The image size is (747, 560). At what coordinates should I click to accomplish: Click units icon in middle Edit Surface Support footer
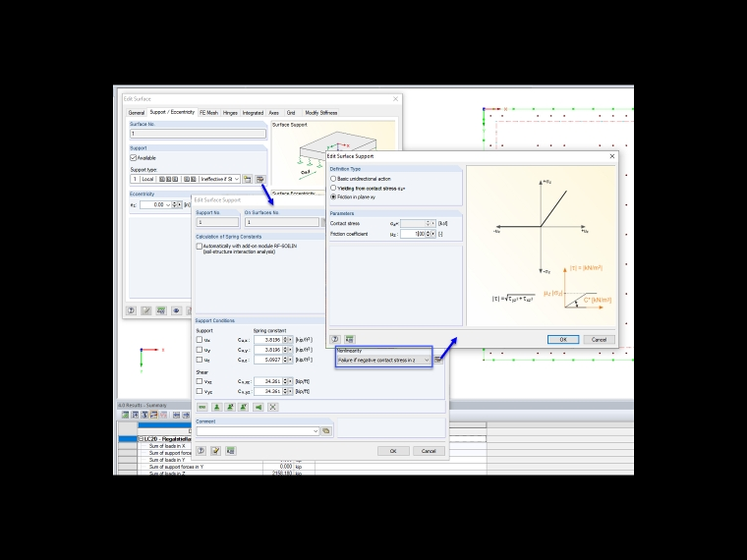point(231,451)
